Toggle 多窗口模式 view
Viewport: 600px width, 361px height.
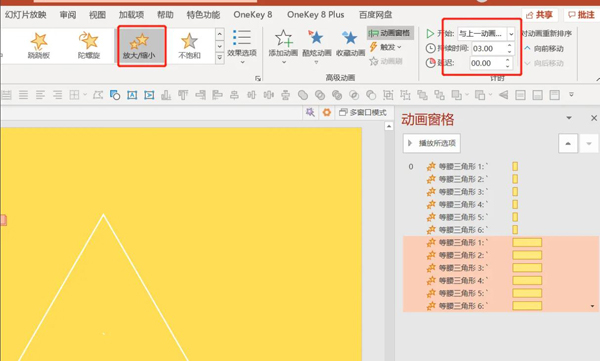coord(363,113)
